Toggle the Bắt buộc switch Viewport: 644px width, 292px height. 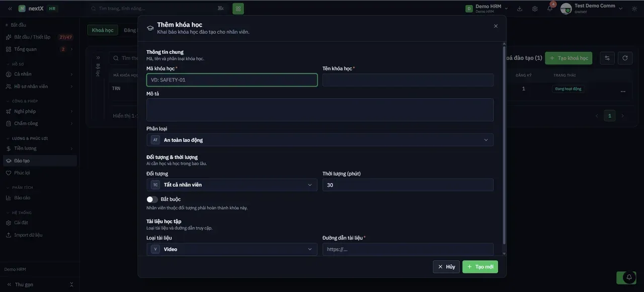[x=152, y=199]
